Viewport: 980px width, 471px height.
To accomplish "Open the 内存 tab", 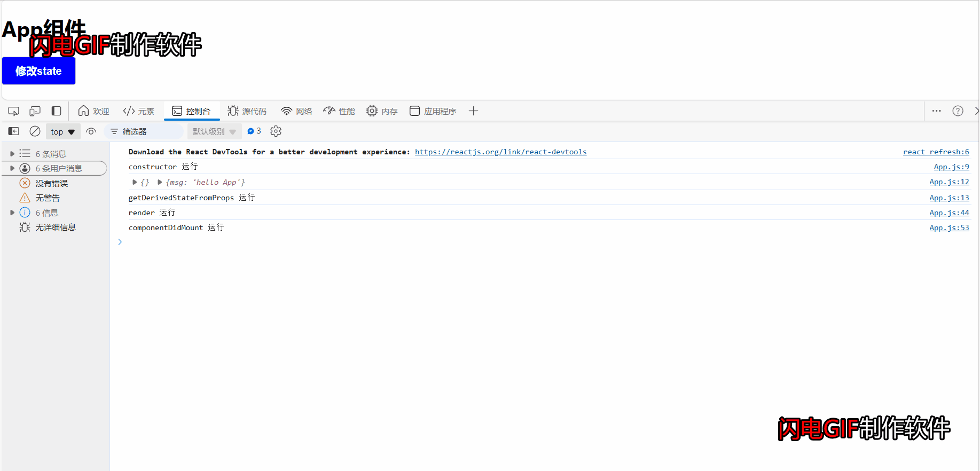I will pyautogui.click(x=382, y=111).
